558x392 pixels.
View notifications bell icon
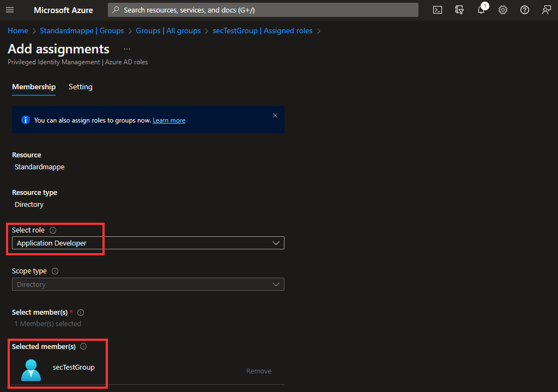(x=481, y=10)
